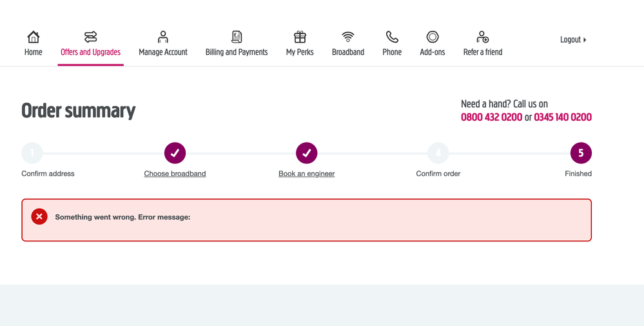Select step 5 Finished circle
This screenshot has width=644, height=326.
pos(580,153)
